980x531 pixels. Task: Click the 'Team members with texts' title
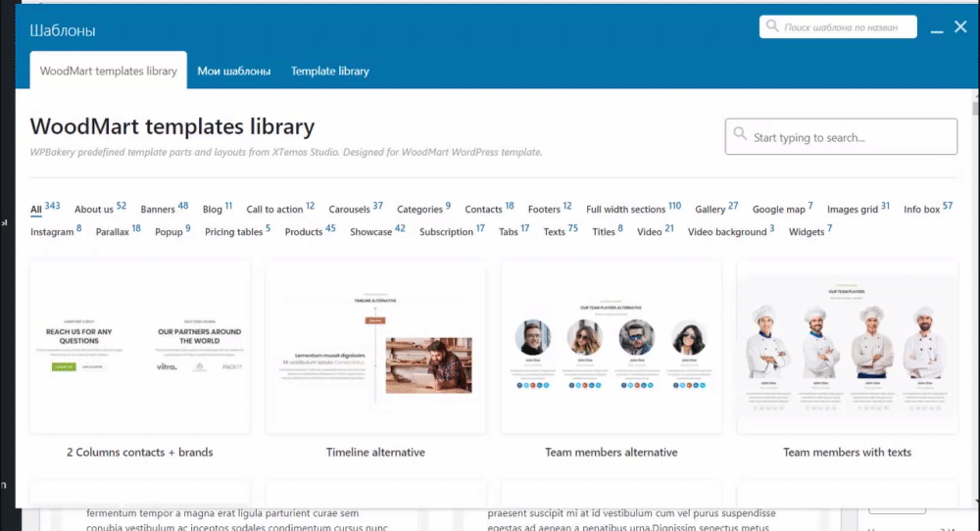tap(847, 452)
